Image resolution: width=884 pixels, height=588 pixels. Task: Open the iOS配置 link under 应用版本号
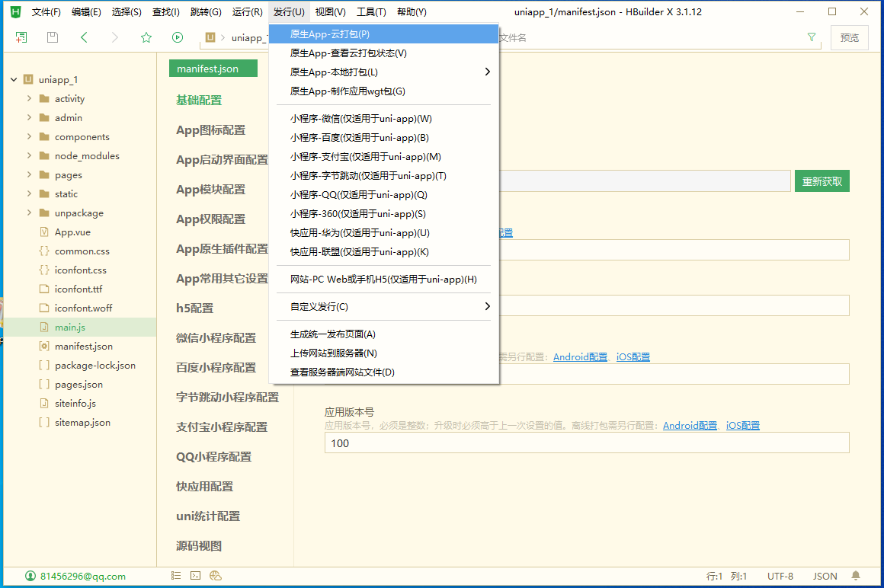pos(742,426)
